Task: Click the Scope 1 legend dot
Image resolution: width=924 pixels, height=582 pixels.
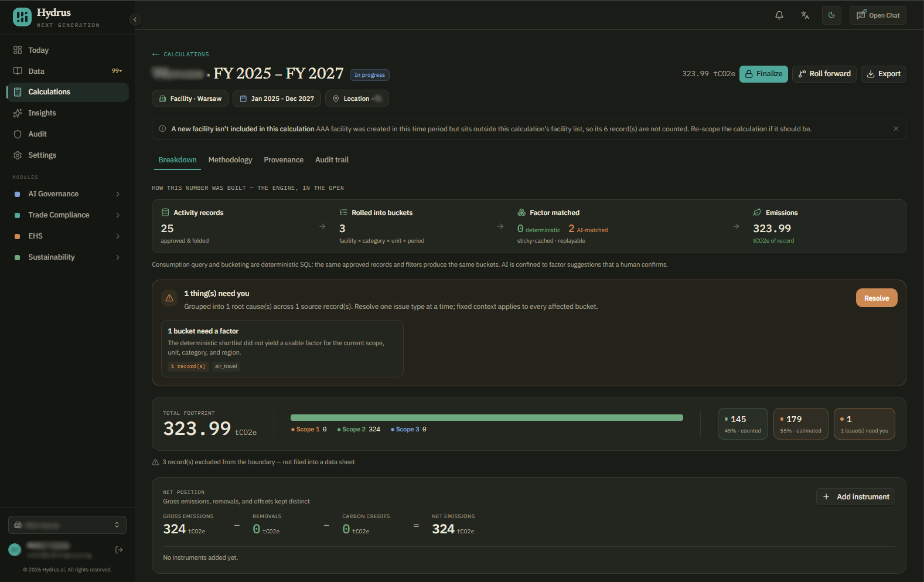Action: click(x=293, y=430)
